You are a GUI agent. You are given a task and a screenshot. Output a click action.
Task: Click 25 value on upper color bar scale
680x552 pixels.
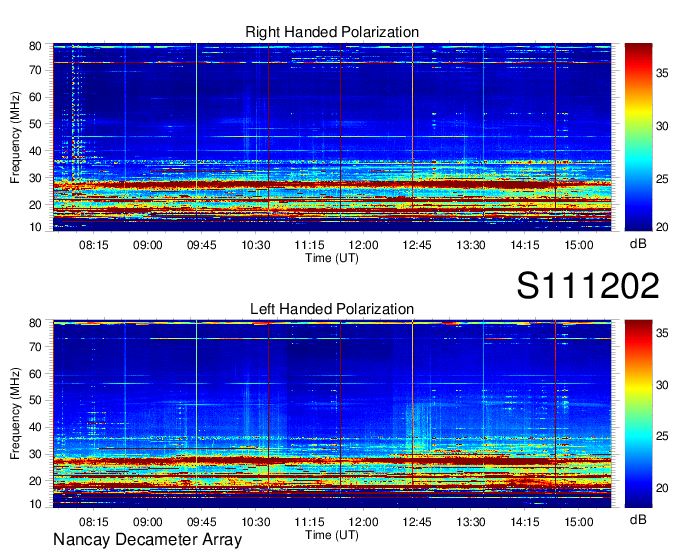pyautogui.click(x=662, y=179)
